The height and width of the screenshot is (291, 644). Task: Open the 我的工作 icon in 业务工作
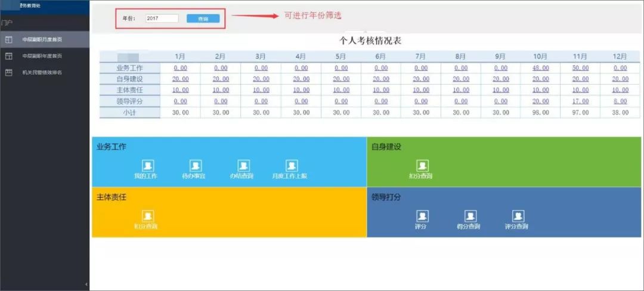(147, 166)
